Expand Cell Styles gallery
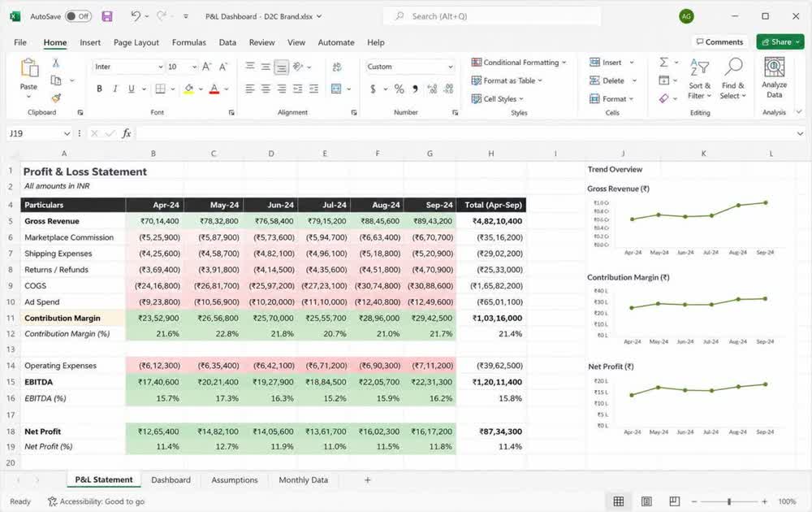 click(x=498, y=98)
